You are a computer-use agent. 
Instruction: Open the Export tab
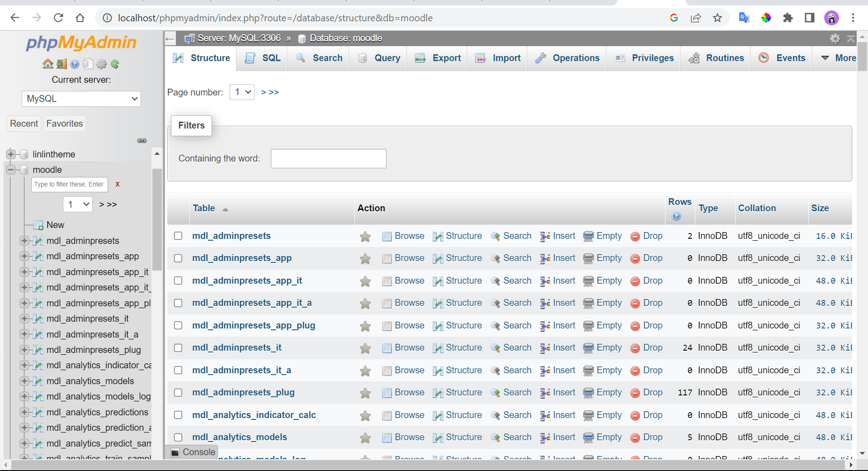click(438, 58)
